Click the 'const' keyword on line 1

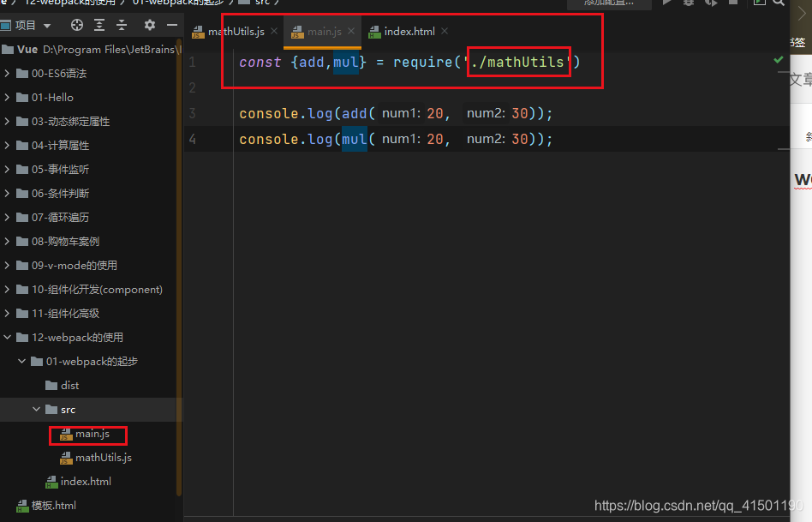click(260, 63)
